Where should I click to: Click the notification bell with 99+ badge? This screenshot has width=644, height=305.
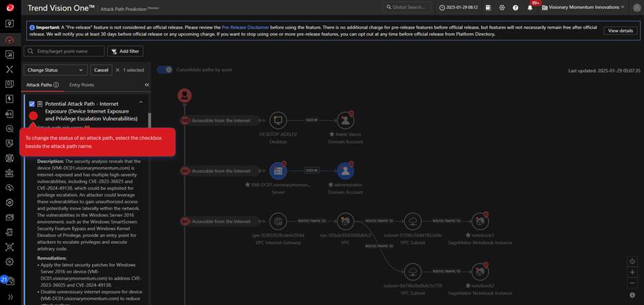tap(531, 6)
